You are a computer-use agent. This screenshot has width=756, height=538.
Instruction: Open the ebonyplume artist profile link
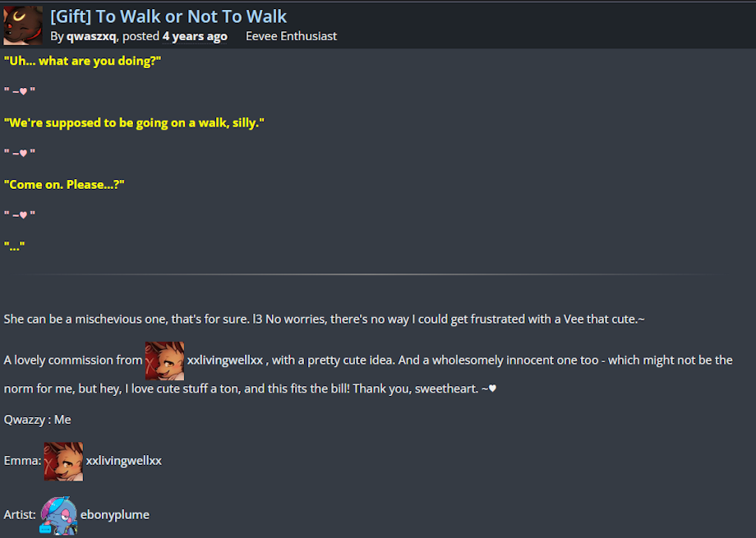[114, 515]
